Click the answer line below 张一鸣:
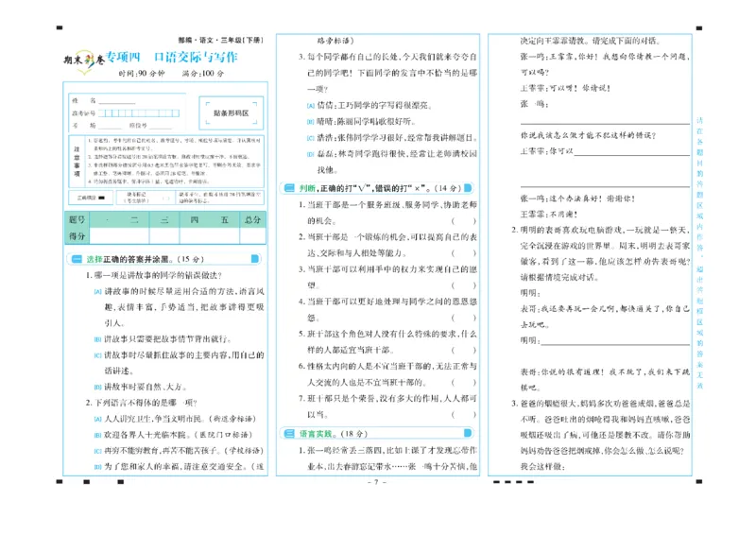Screen dimensions: 756x535 tap(605, 124)
